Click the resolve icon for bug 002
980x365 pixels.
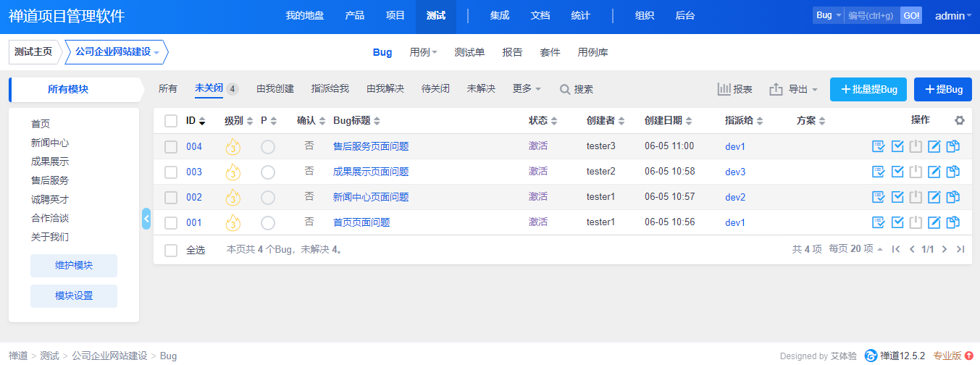[897, 197]
